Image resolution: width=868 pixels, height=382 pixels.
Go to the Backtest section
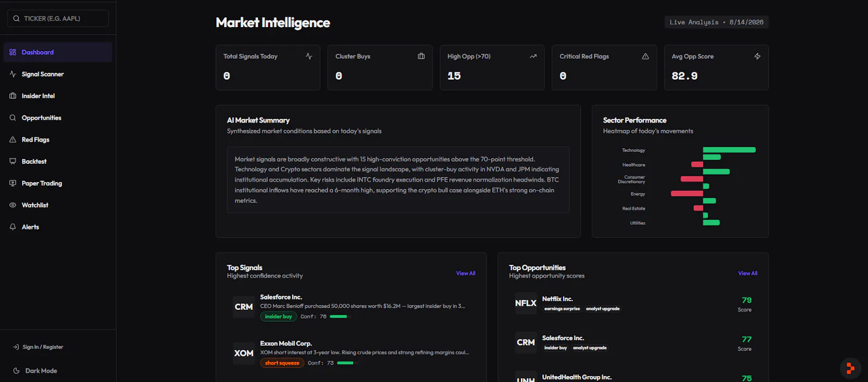(58, 161)
